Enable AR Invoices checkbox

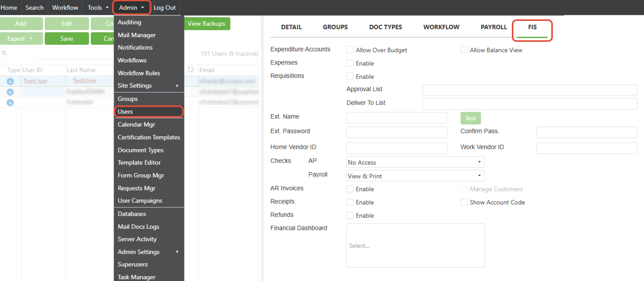pyautogui.click(x=350, y=189)
